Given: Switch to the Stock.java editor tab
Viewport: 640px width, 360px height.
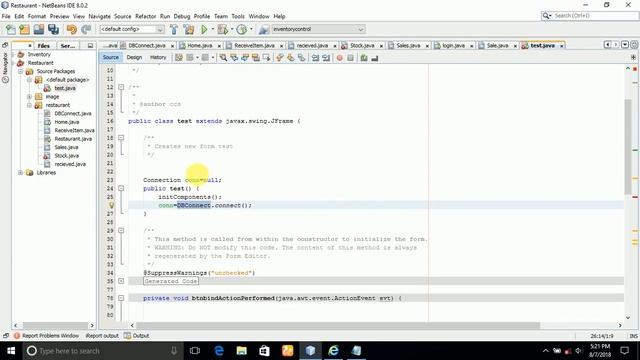Looking at the screenshot, I should (x=362, y=46).
